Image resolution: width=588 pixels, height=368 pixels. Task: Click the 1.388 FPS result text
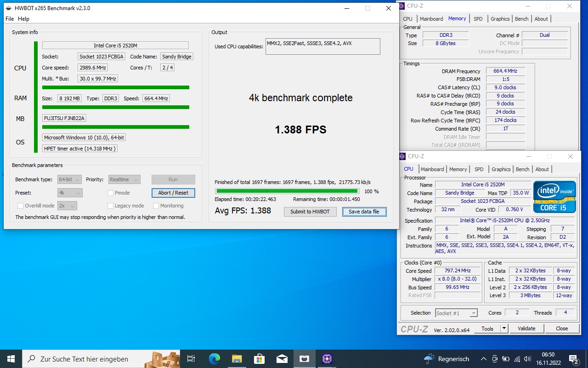point(300,130)
